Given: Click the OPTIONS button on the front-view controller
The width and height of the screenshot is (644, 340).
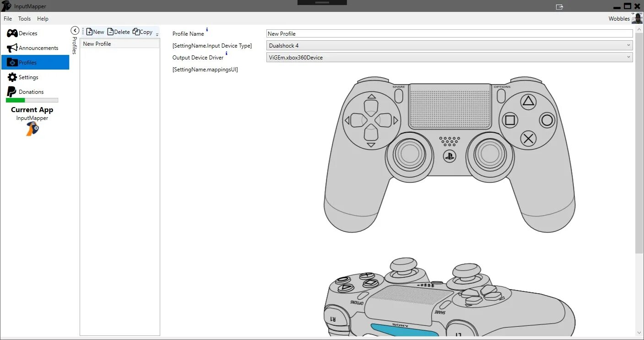Looking at the screenshot, I should click(x=501, y=95).
